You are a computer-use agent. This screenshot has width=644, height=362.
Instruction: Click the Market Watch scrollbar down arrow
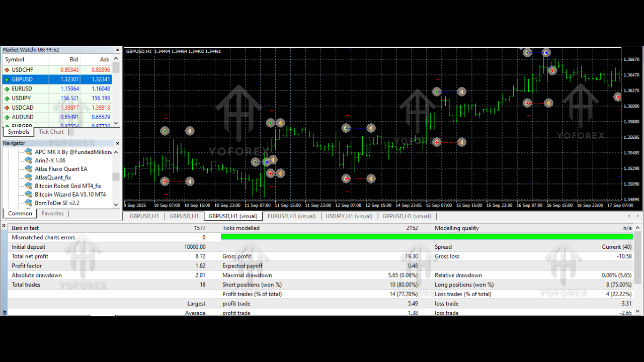(x=116, y=123)
